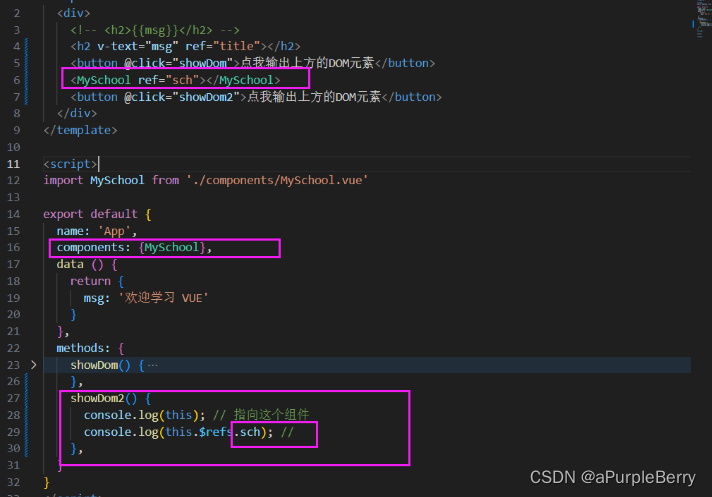
Task: Click the 'methods: {' line
Action: click(x=90, y=348)
